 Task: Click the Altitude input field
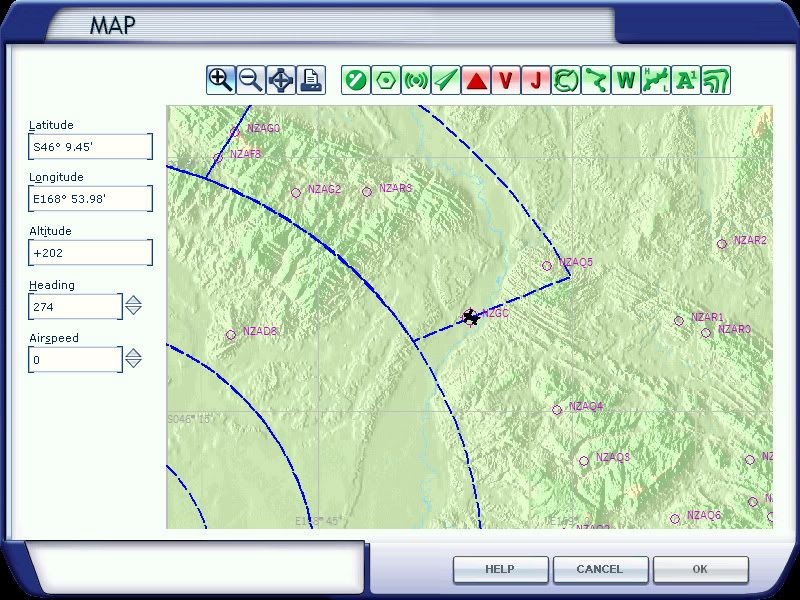coord(90,253)
